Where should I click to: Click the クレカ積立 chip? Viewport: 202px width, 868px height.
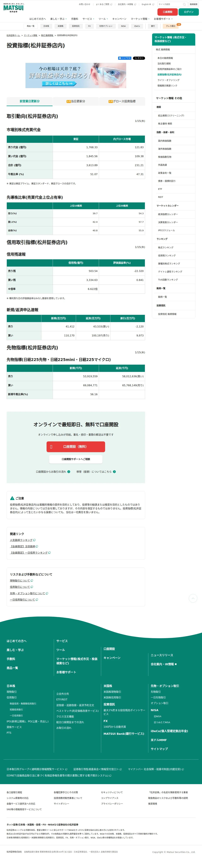tap(171, 26)
